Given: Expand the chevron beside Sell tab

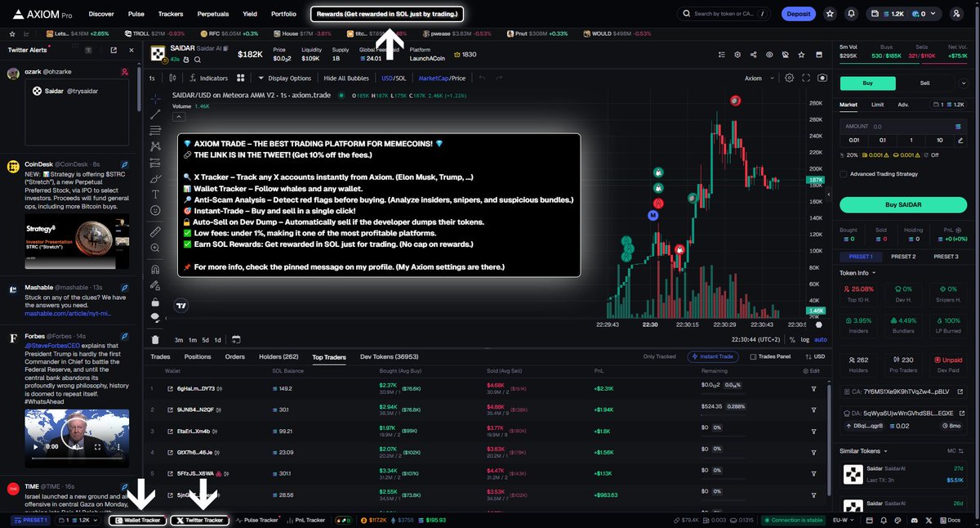Looking at the screenshot, I should click(964, 83).
